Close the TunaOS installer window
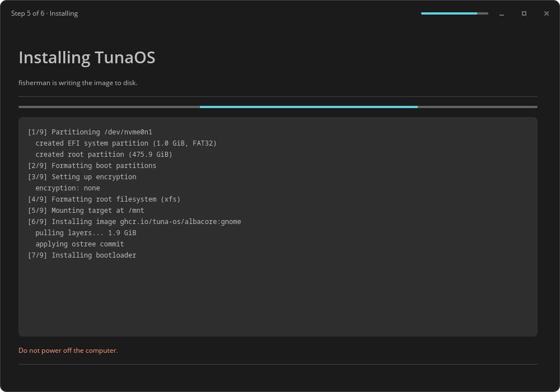Image resolution: width=560 pixels, height=392 pixels. 547,13
